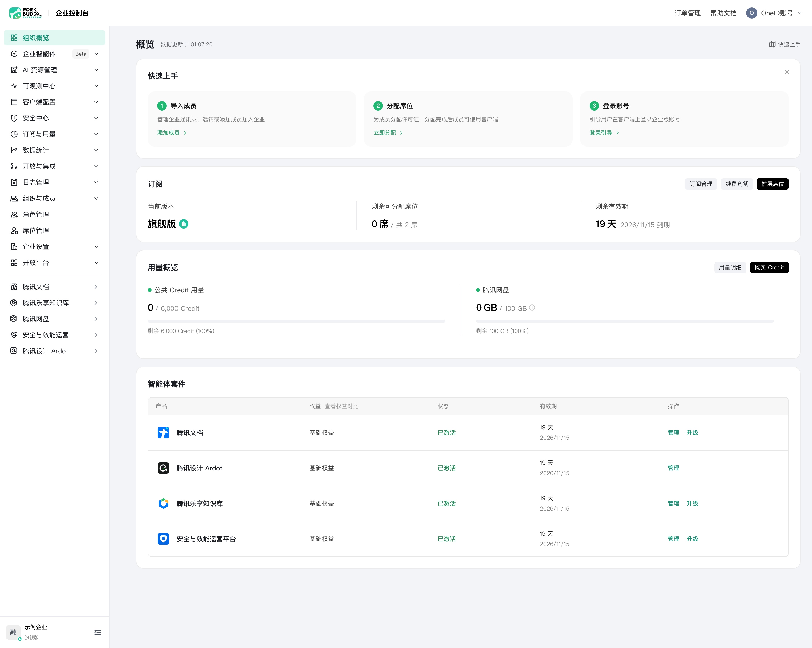Viewport: 812px width, 648px height.
Task: Click the 查看权益对比 header link
Action: [341, 406]
